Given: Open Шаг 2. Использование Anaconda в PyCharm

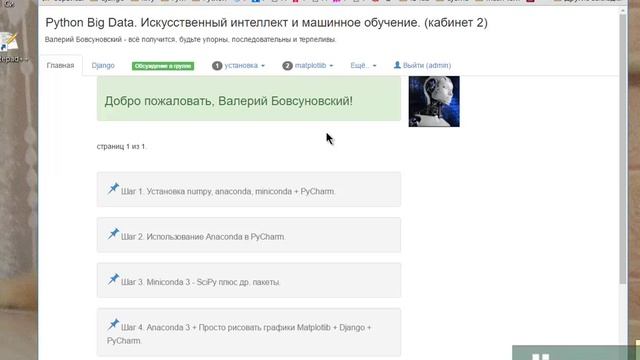Looking at the screenshot, I should pos(203,237).
